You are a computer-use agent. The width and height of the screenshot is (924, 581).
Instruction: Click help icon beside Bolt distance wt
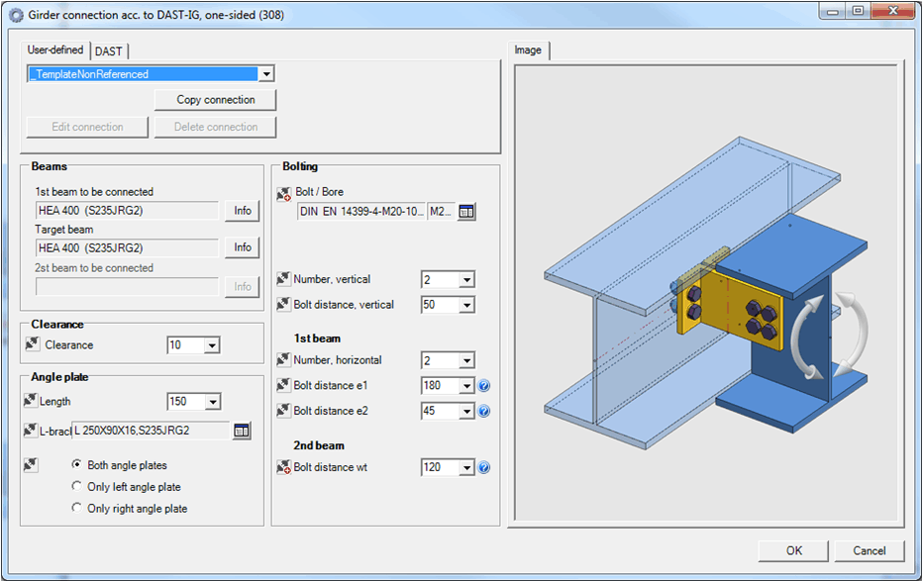(x=484, y=467)
